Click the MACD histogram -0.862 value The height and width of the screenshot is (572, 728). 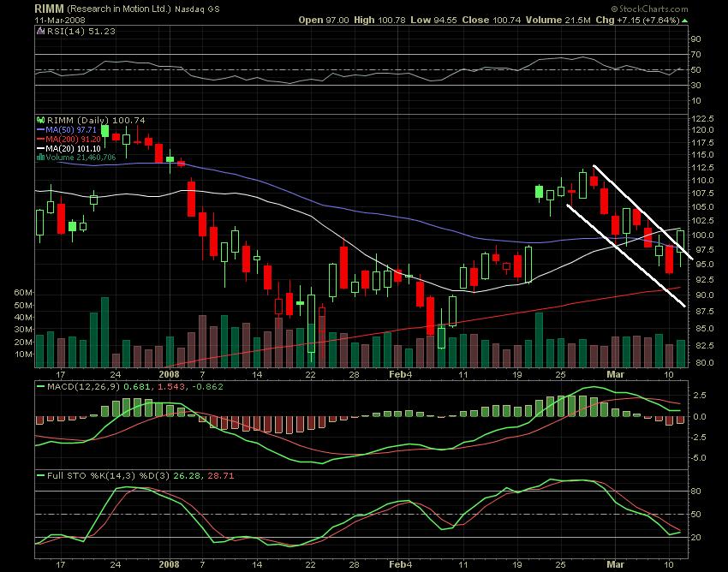coord(206,386)
